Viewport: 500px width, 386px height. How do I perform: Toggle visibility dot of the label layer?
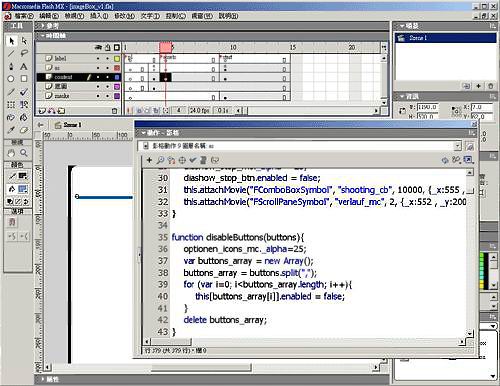pyautogui.click(x=98, y=58)
